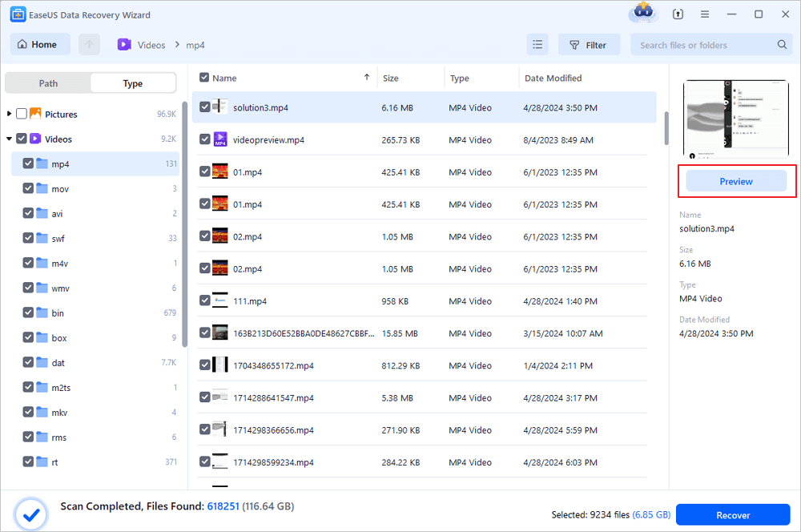Open the Filter options
The image size is (801, 532).
(x=589, y=44)
